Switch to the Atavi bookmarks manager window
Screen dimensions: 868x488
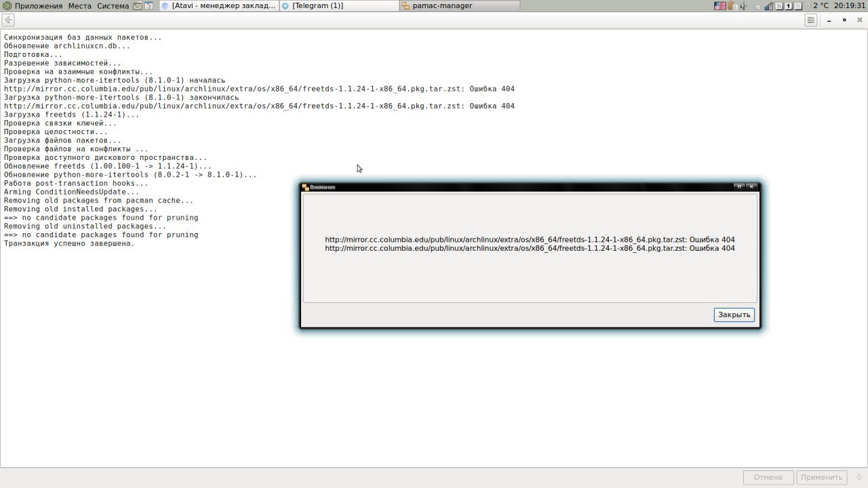[x=218, y=5]
